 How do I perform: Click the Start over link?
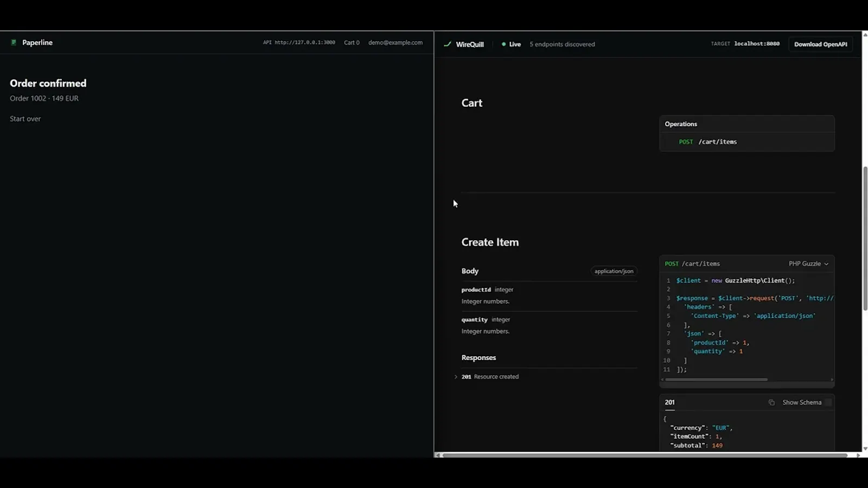click(25, 119)
